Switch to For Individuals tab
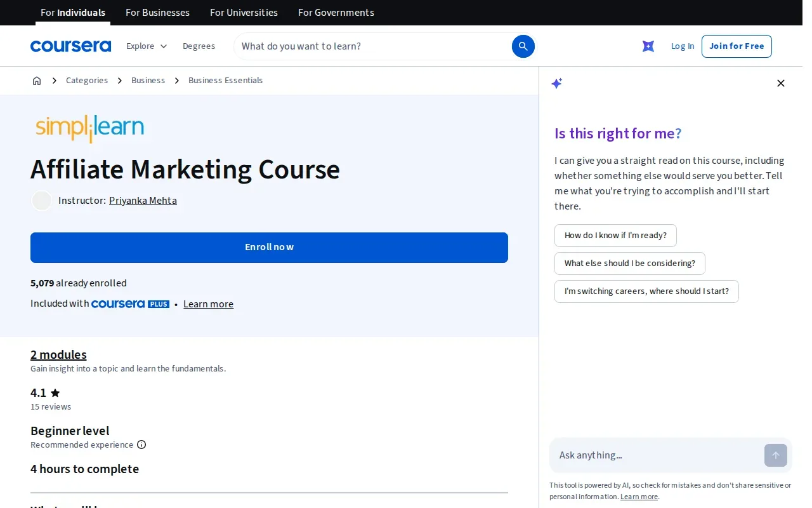Viewport: 812px width, 508px height. (x=73, y=13)
